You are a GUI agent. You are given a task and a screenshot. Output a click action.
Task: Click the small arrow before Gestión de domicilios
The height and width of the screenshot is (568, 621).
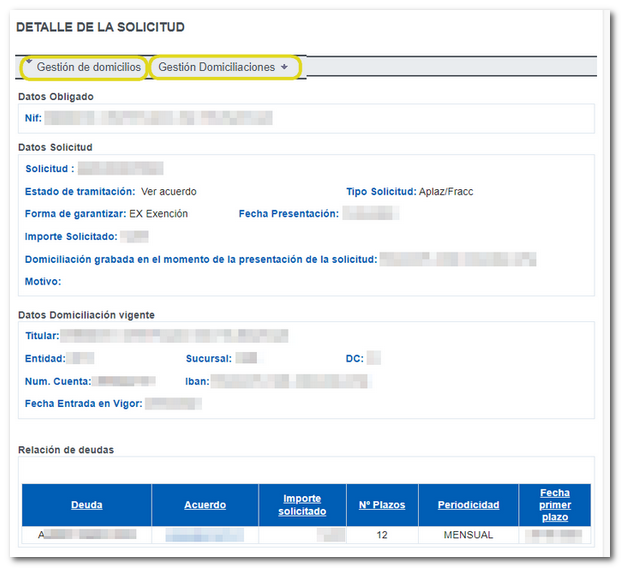pyautogui.click(x=29, y=63)
